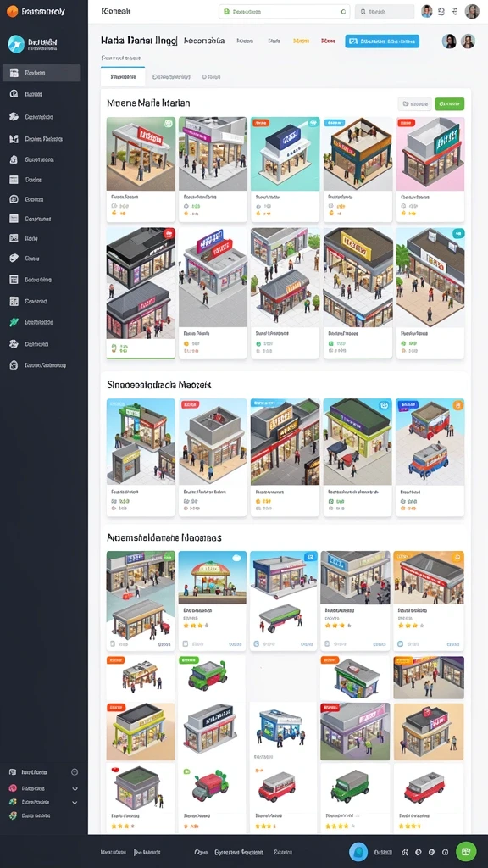The width and height of the screenshot is (488, 868).
Task: Click the orange logo icon in sidebar header
Action: pos(12,11)
